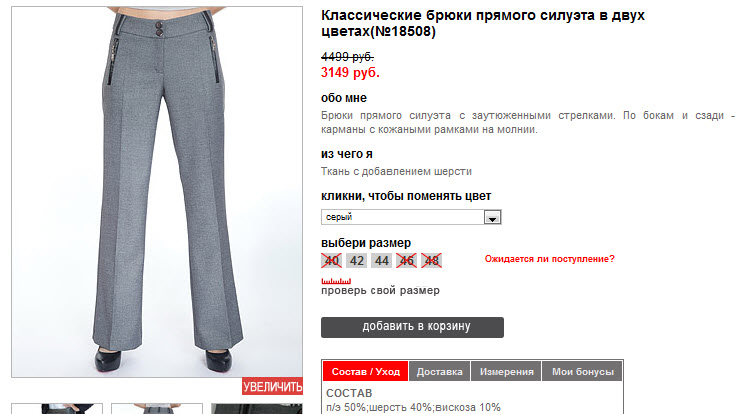737x414 pixels.
Task: Choose crossed-out size 48
Action: click(x=431, y=261)
